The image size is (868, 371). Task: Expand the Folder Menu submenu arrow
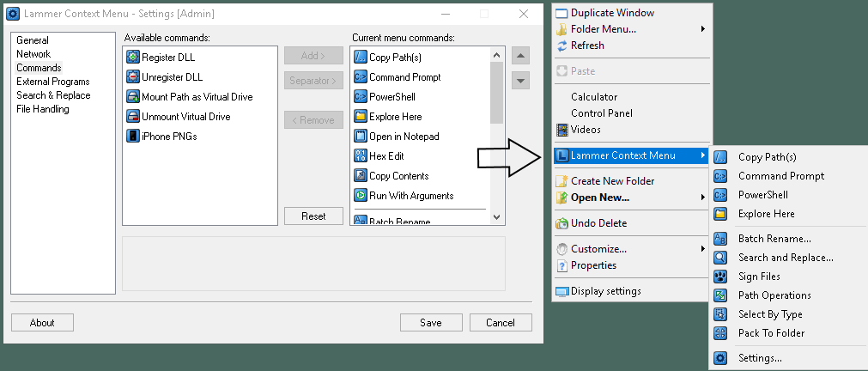coord(702,29)
